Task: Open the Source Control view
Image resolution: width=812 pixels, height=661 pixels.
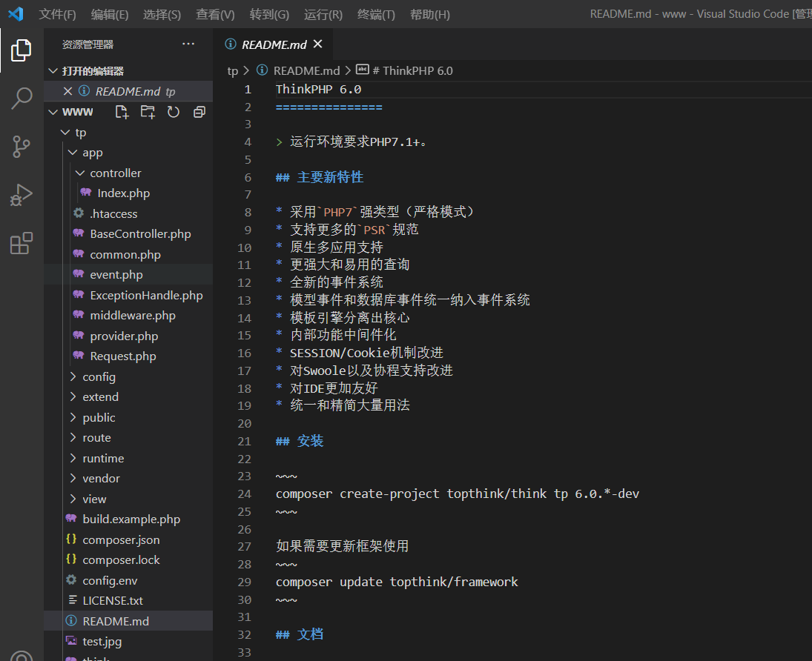Action: click(x=22, y=147)
